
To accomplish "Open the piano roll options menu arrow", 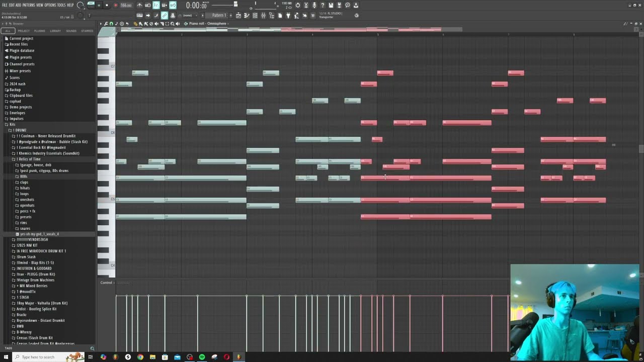I will tap(101, 24).
